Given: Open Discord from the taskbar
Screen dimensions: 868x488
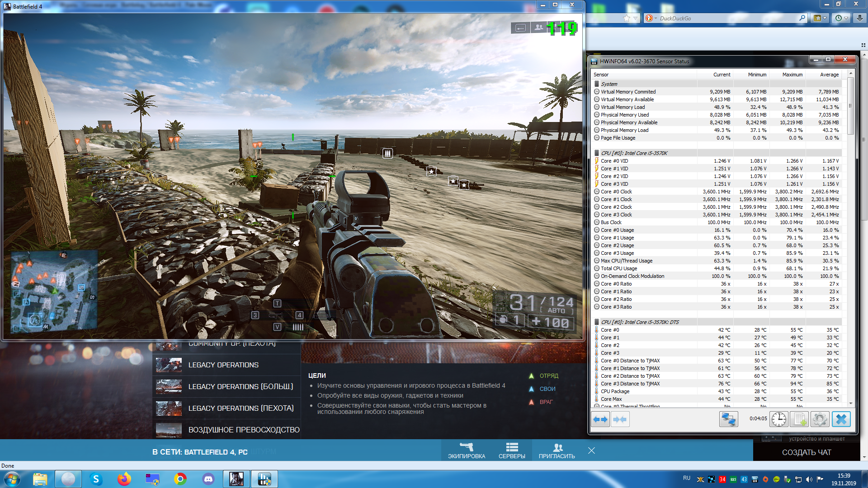Looking at the screenshot, I should pos(208,479).
